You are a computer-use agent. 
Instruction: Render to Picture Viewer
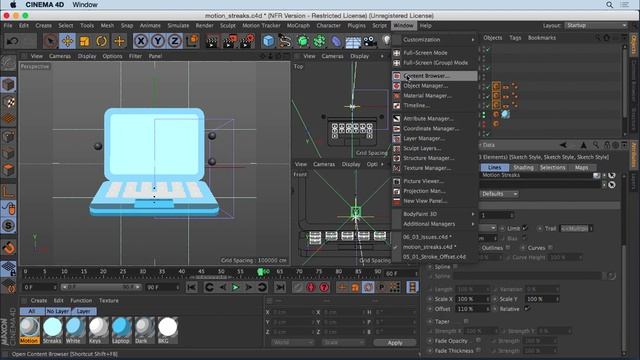coord(229,41)
